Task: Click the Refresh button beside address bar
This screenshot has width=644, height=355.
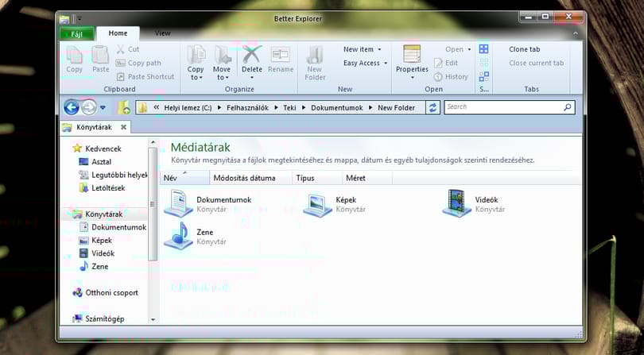Action: [433, 107]
